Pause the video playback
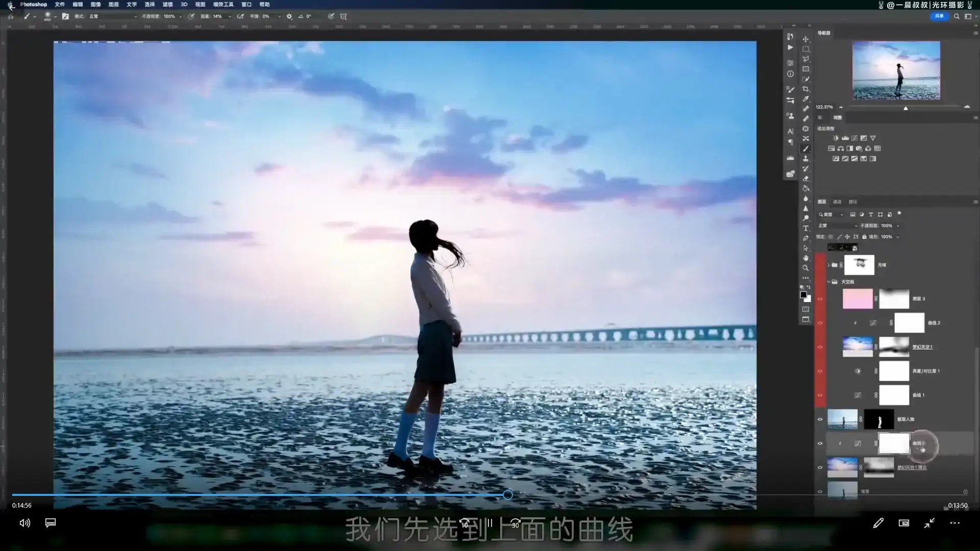This screenshot has height=551, width=980. tap(489, 523)
